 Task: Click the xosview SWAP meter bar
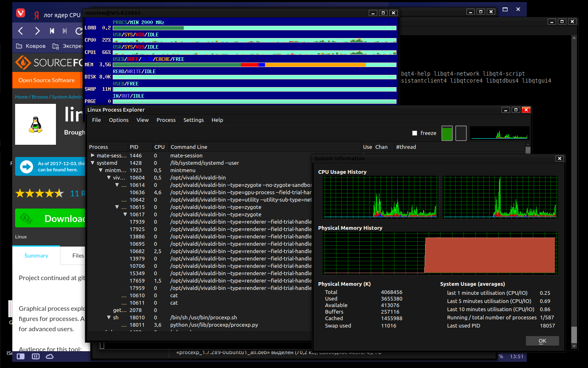[x=254, y=89]
